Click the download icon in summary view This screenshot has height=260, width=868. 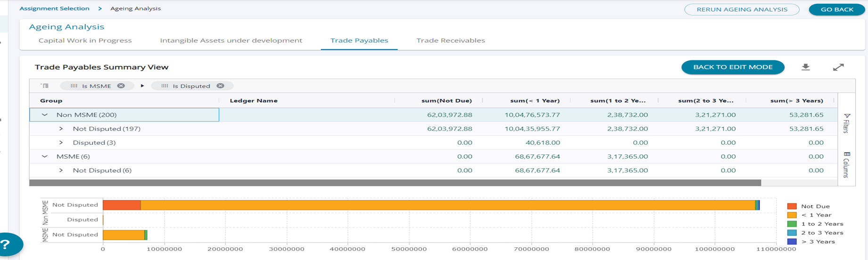click(805, 67)
